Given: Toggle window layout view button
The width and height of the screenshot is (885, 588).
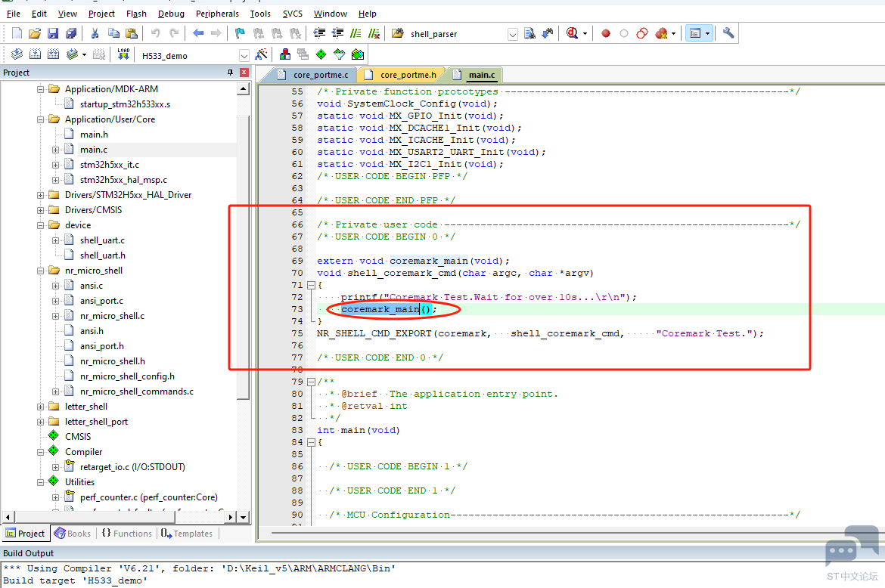Looking at the screenshot, I should coord(695,33).
